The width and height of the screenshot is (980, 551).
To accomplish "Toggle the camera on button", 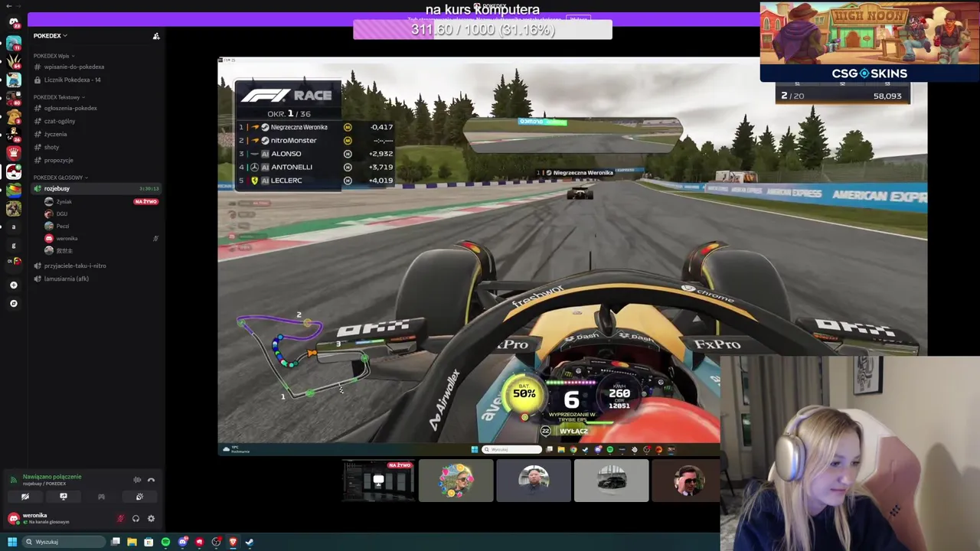I will click(25, 497).
